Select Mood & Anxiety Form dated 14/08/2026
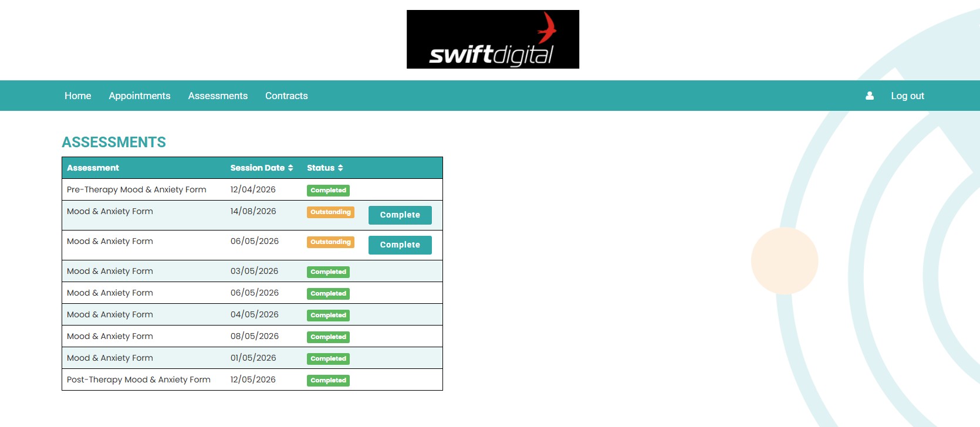The image size is (980, 427). tap(110, 211)
